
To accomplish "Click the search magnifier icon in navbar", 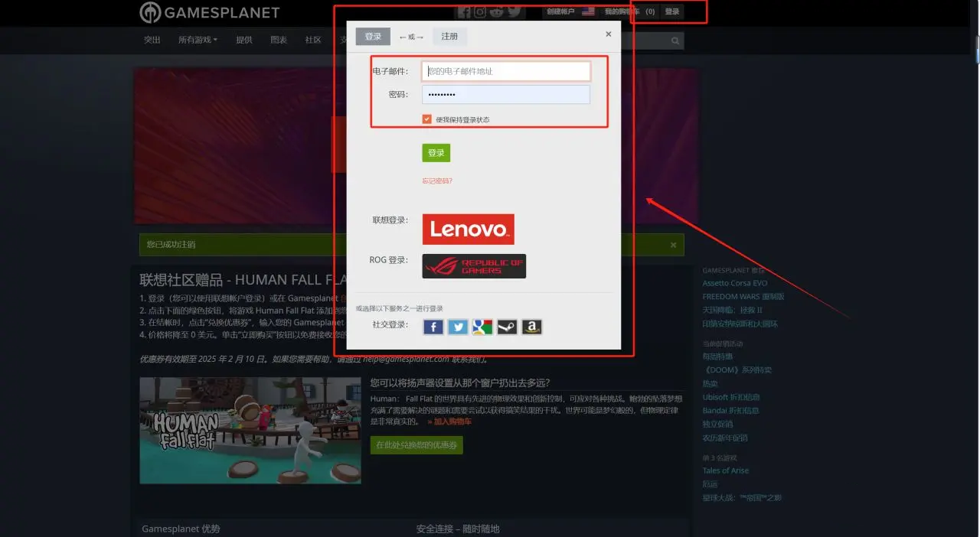I will click(675, 41).
